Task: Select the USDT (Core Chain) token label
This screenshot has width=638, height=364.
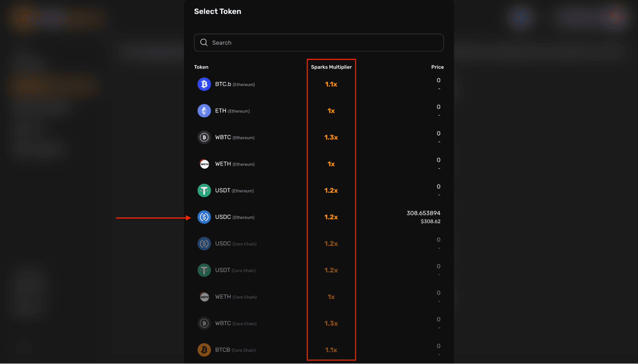Action: coord(235,270)
